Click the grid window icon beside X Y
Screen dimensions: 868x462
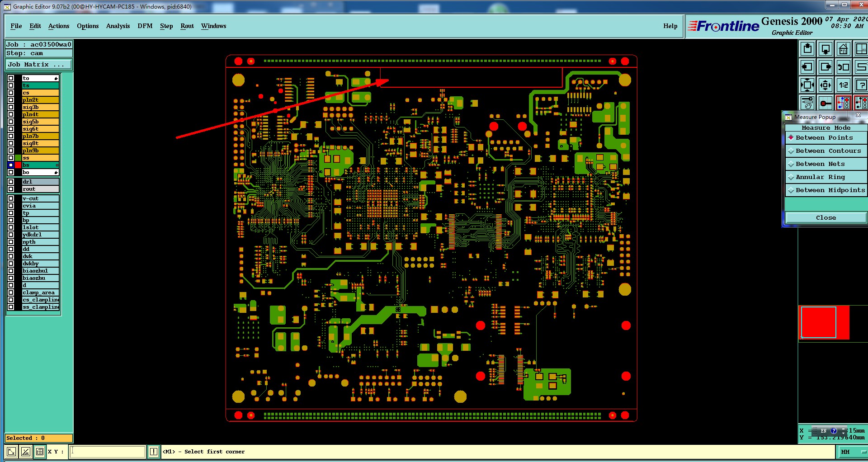click(40, 451)
